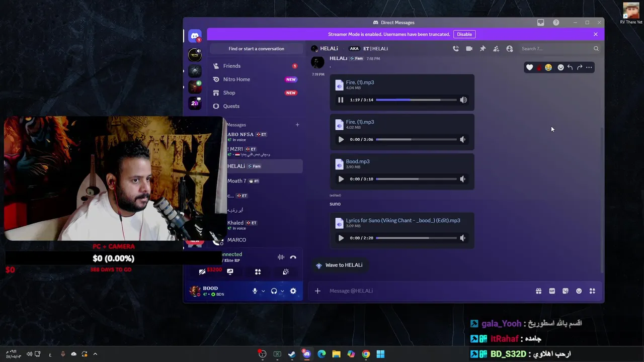
Task: Share your screen in voice panel
Action: [x=230, y=271]
